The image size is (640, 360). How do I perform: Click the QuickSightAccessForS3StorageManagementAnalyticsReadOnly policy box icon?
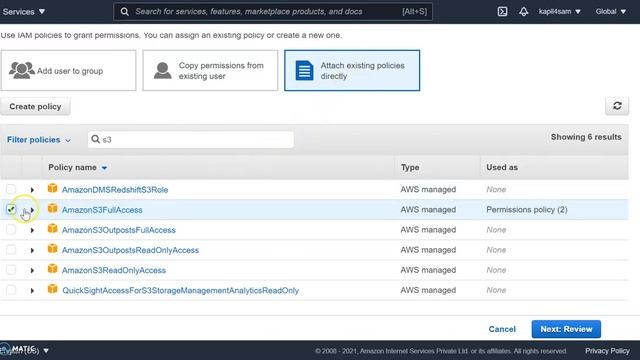52,289
